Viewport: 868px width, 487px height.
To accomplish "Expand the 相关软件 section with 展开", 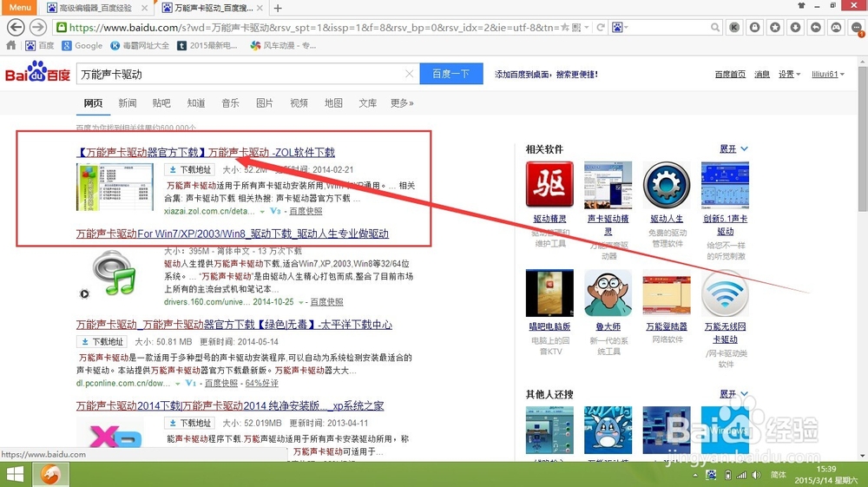I will [x=733, y=148].
